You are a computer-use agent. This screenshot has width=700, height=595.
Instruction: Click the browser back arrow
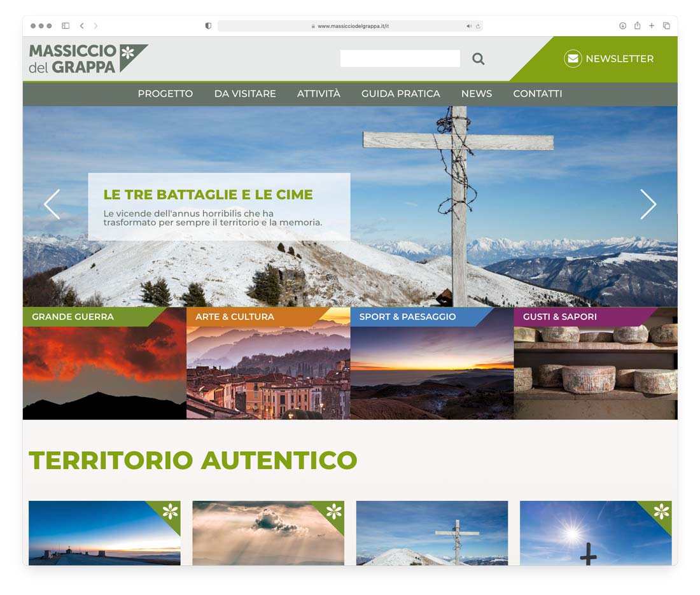pos(81,26)
